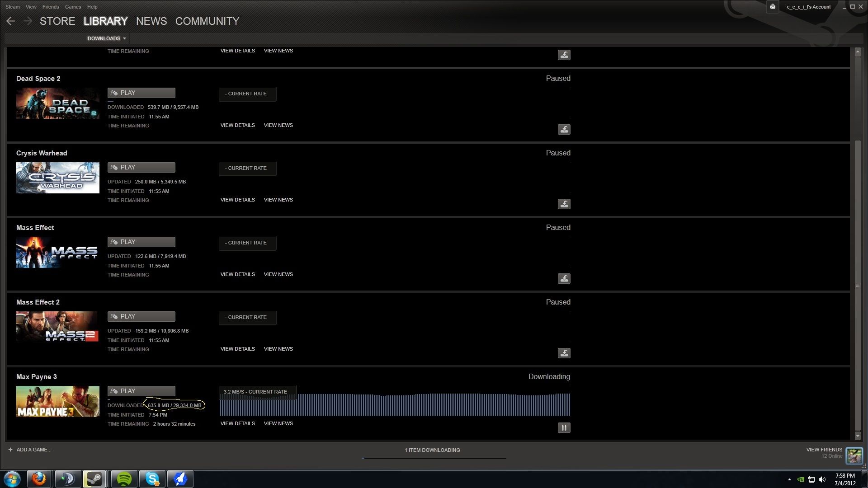Click Max Payne 3 download rate graph
The height and width of the screenshot is (488, 868).
point(395,404)
